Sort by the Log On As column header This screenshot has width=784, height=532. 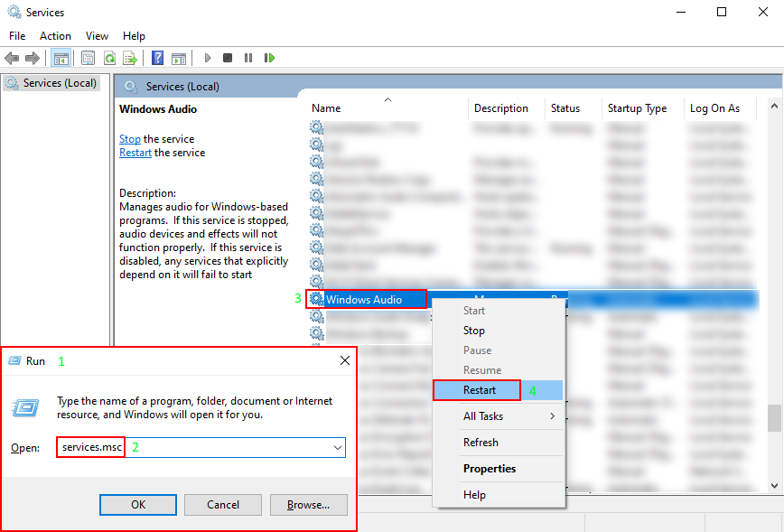(x=721, y=108)
